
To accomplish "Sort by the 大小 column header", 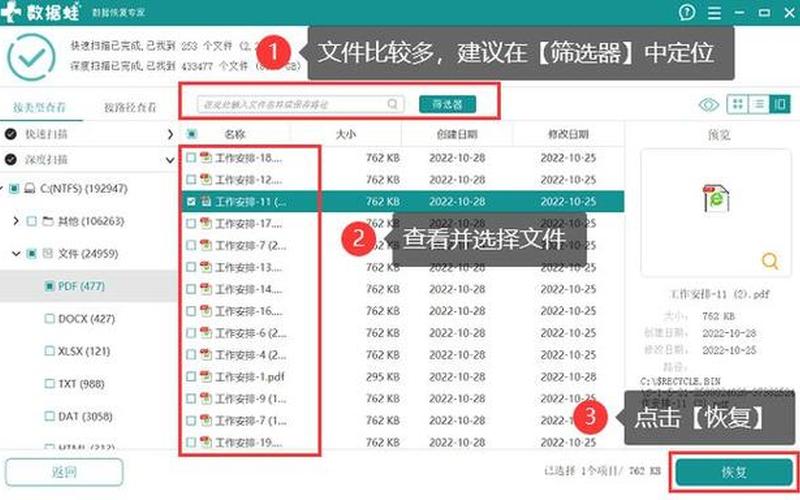I will [x=345, y=134].
